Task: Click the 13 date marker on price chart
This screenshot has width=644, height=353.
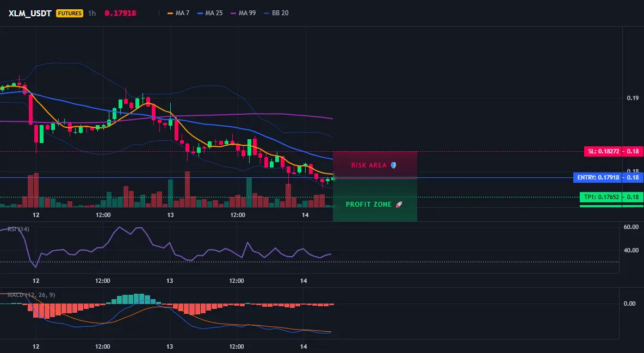Action: [170, 215]
